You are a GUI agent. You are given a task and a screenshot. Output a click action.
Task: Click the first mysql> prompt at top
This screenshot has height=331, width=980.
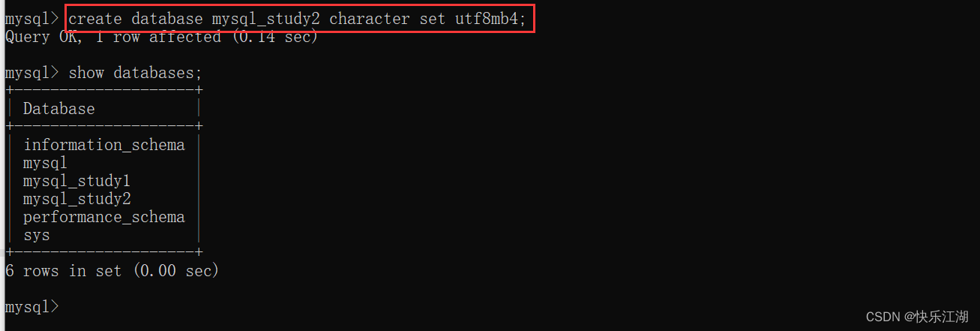tap(31, 19)
